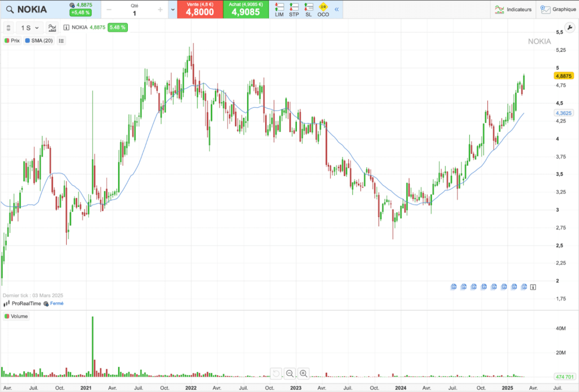
Task: Click the blue SMA (20) color swatch
Action: coord(27,41)
